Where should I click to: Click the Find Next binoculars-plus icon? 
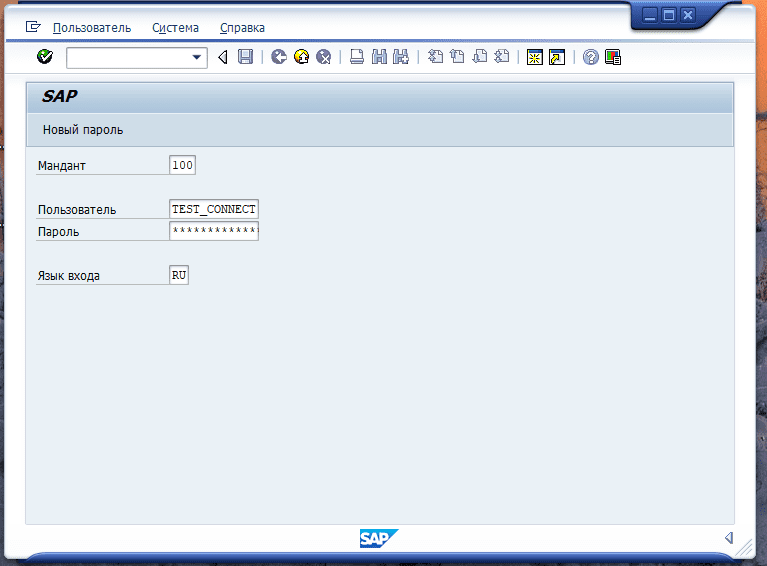(401, 57)
